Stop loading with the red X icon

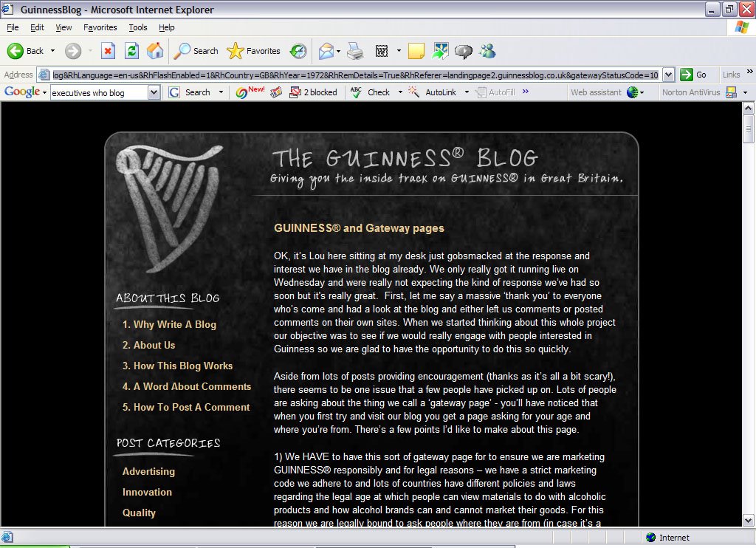pyautogui.click(x=108, y=51)
